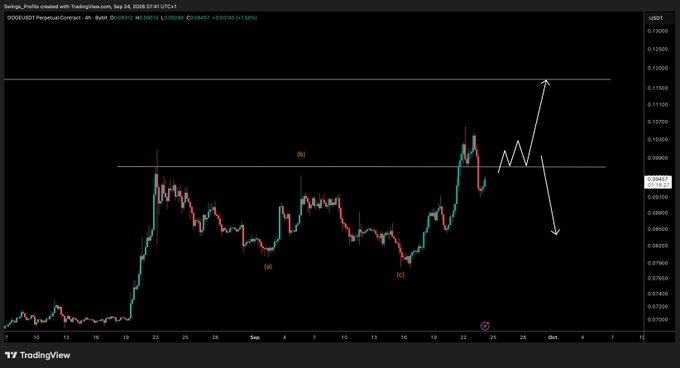Click the 0.08800 price scale label
This screenshot has height=368, width=680.
pos(657,213)
